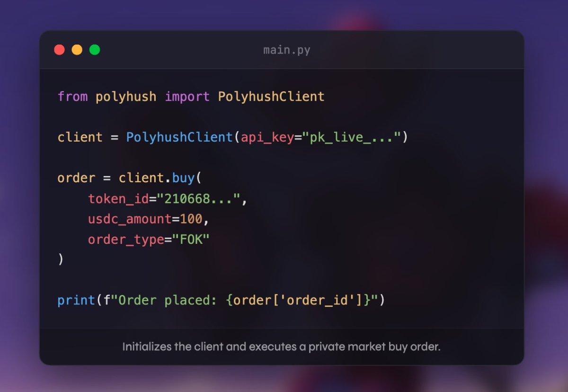Click the usdc_amount=100 line
Viewport: 568px width, 392px height.
149,219
